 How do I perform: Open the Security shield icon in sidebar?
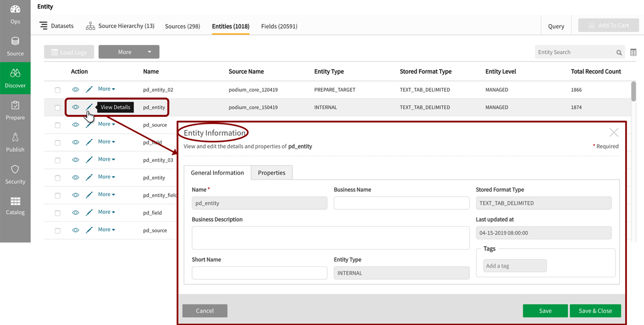pos(15,170)
